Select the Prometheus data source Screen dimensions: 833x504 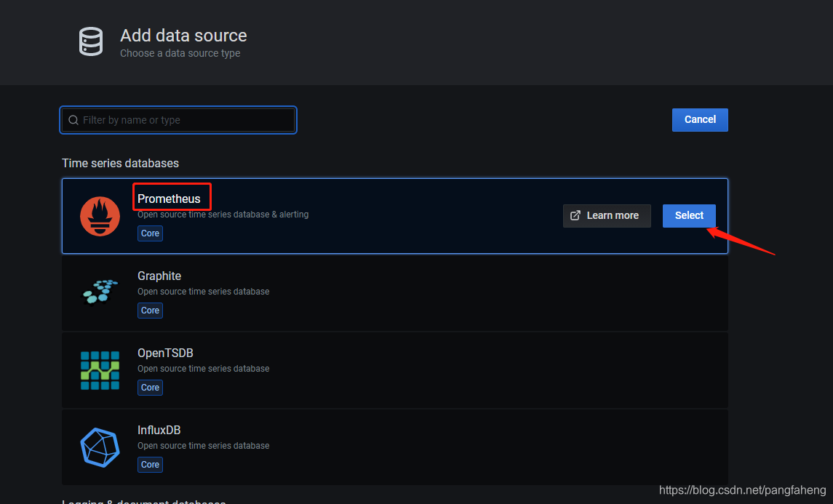click(x=689, y=215)
